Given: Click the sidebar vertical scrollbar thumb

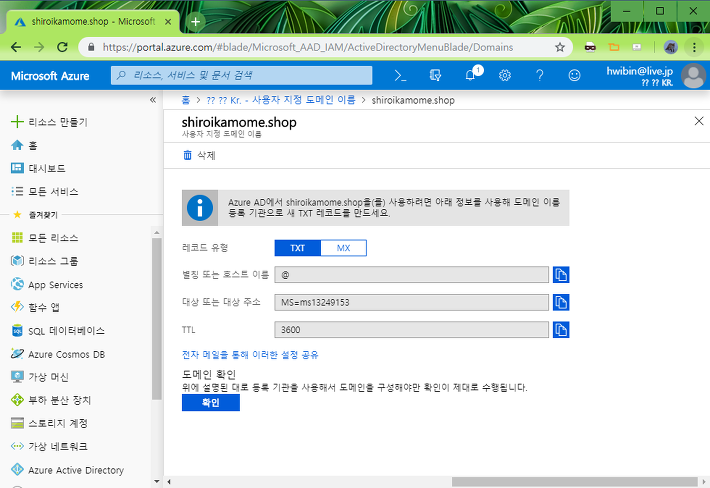Looking at the screenshot, I should tap(157, 319).
